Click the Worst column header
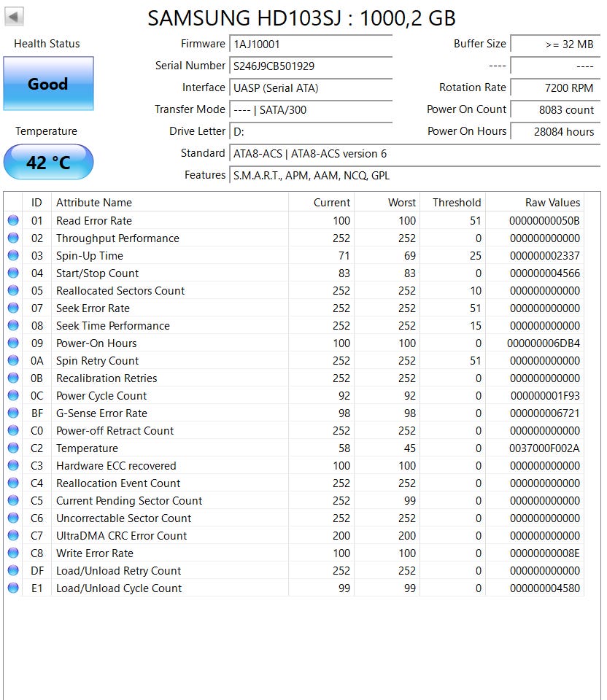The image size is (607, 700). coord(387,203)
